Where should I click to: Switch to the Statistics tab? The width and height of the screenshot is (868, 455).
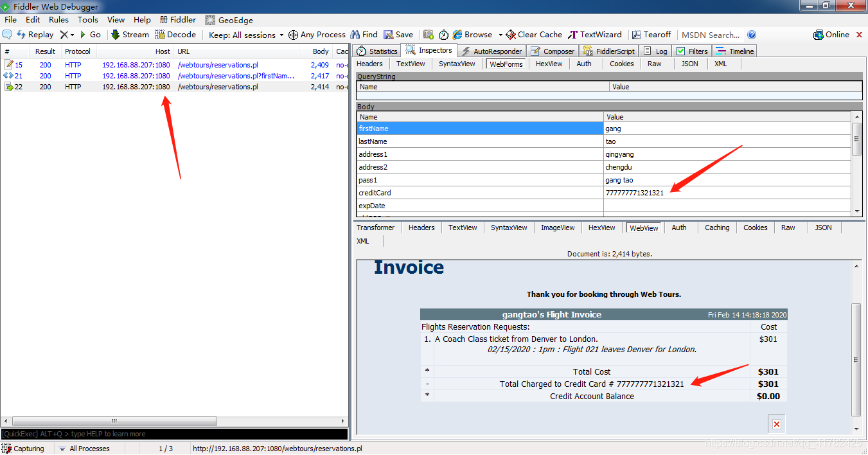(377, 51)
